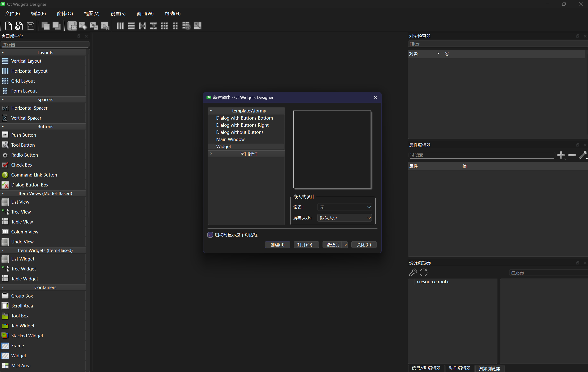
Task: Click the Edit Tab Order icon
Action: coord(105,26)
